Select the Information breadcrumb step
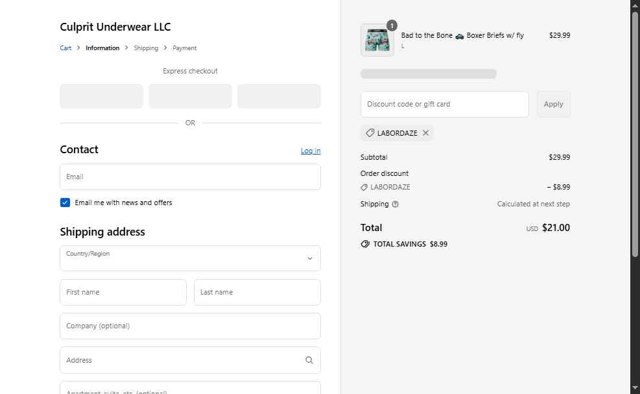640x394 pixels. (102, 48)
